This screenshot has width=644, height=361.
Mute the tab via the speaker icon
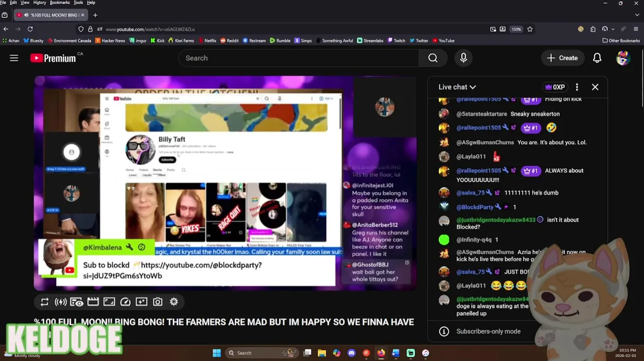[x=26, y=15]
